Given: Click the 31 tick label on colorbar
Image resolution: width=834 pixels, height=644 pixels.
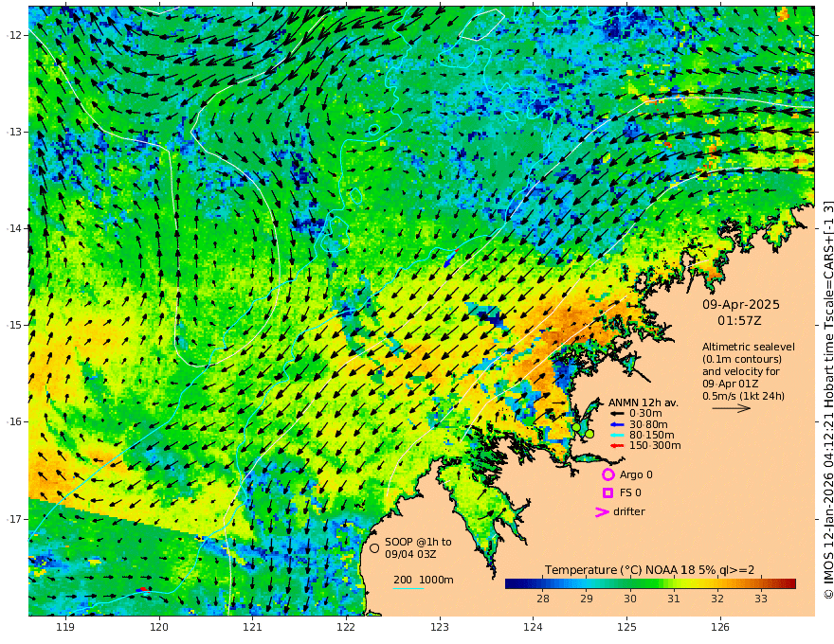Looking at the screenshot, I should click(674, 599).
